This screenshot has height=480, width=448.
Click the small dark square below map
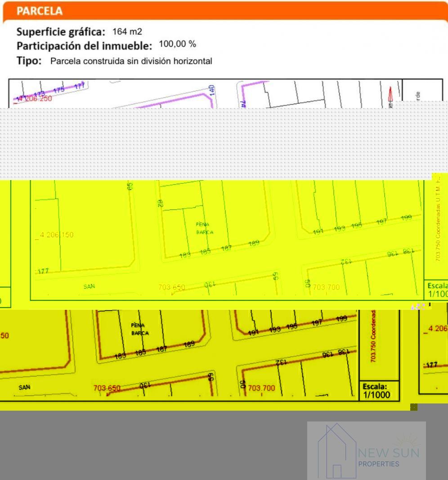pos(414,407)
